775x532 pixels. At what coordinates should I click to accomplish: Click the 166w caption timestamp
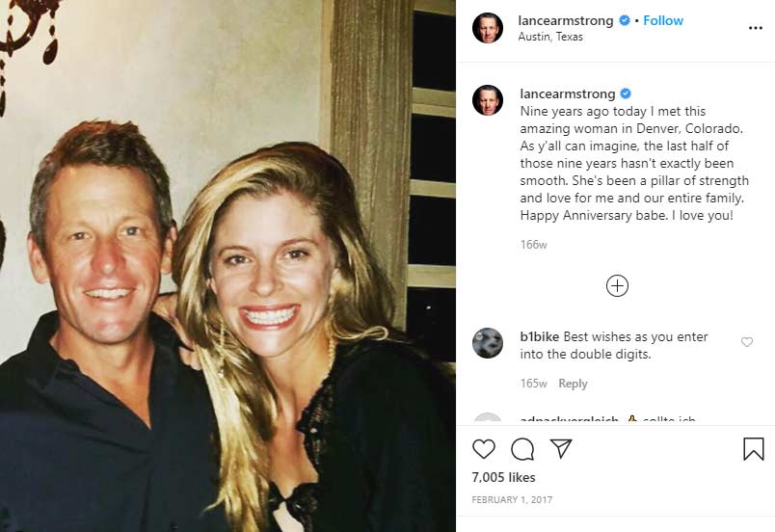(533, 245)
